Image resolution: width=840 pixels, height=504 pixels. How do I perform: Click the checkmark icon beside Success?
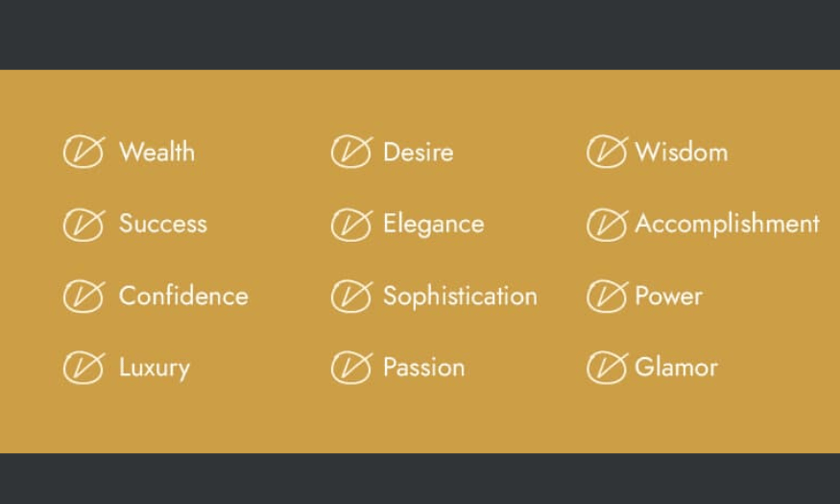84,225
